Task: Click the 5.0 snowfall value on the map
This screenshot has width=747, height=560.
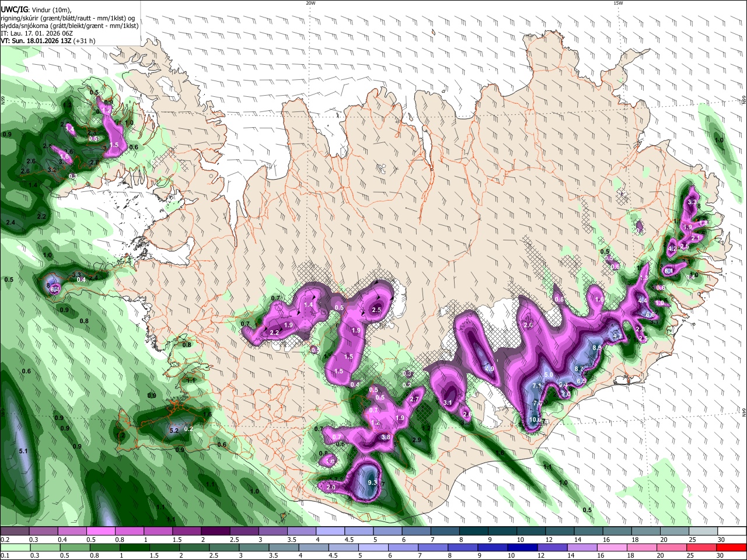Action: [x=548, y=374]
